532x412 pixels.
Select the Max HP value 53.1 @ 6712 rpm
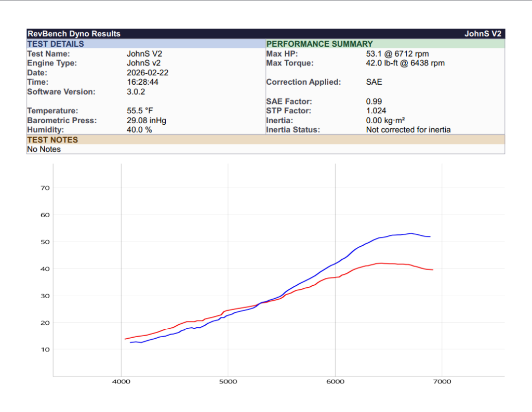397,54
